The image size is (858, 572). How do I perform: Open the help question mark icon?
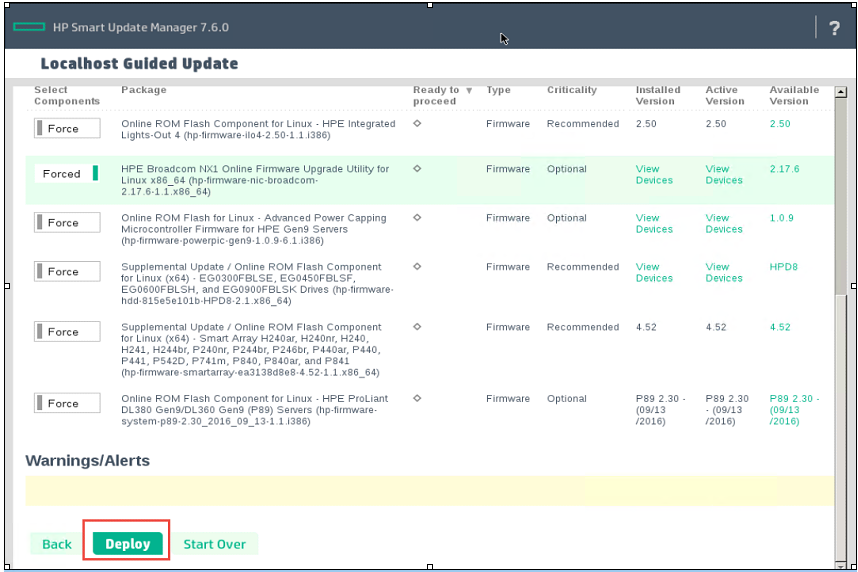tap(834, 27)
